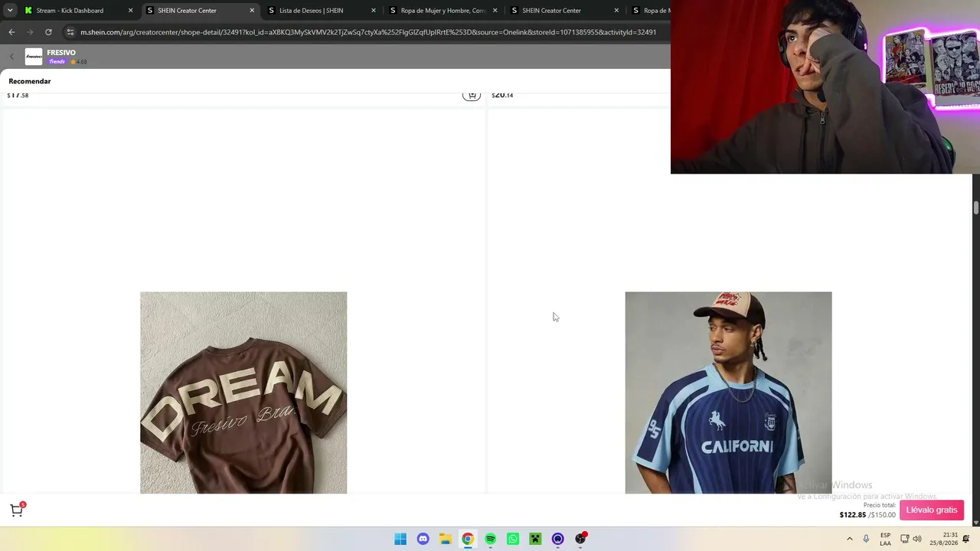980x551 pixels.
Task: Open the blue California jersey product
Action: click(x=728, y=393)
